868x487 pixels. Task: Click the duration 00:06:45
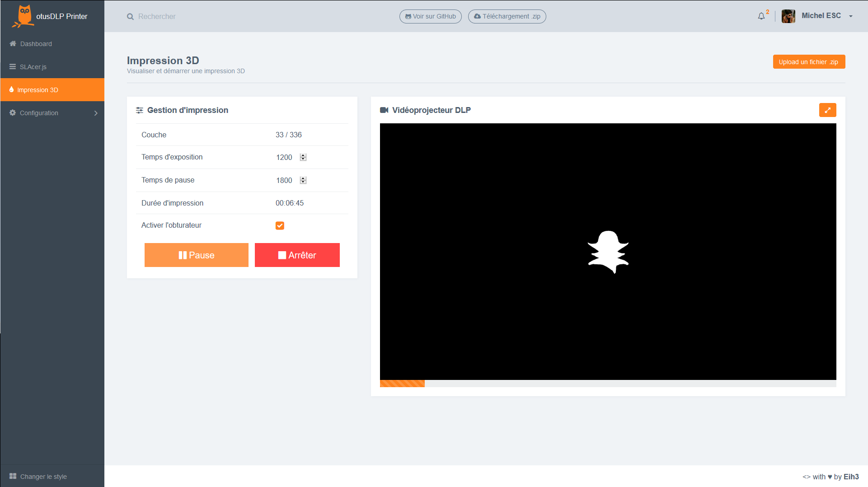pos(290,203)
